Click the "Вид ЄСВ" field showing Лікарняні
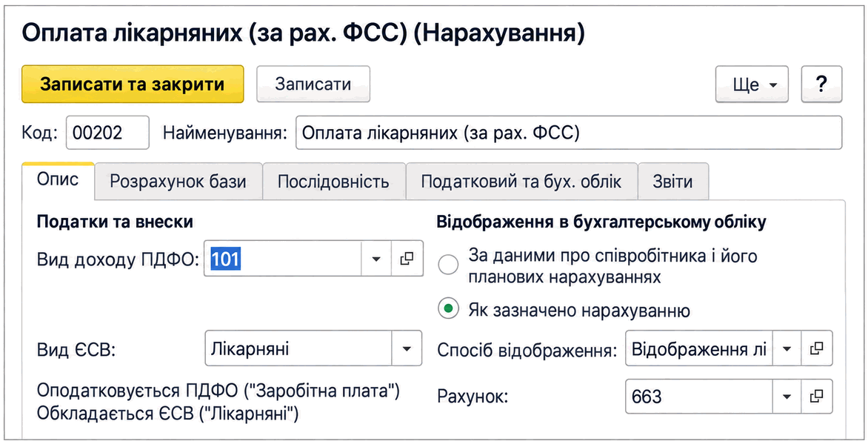 (298, 348)
